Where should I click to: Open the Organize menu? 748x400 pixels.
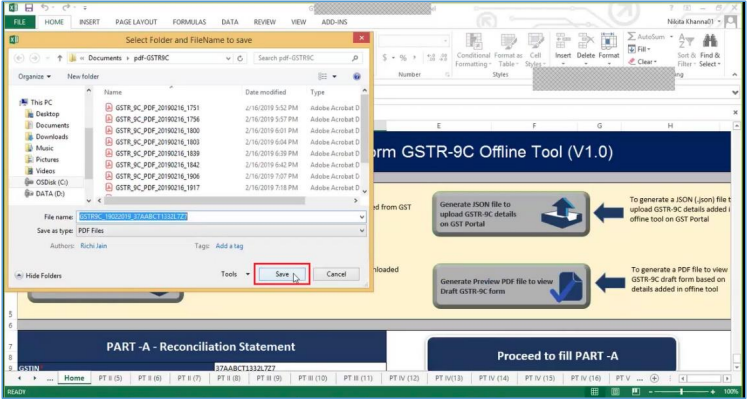click(34, 76)
